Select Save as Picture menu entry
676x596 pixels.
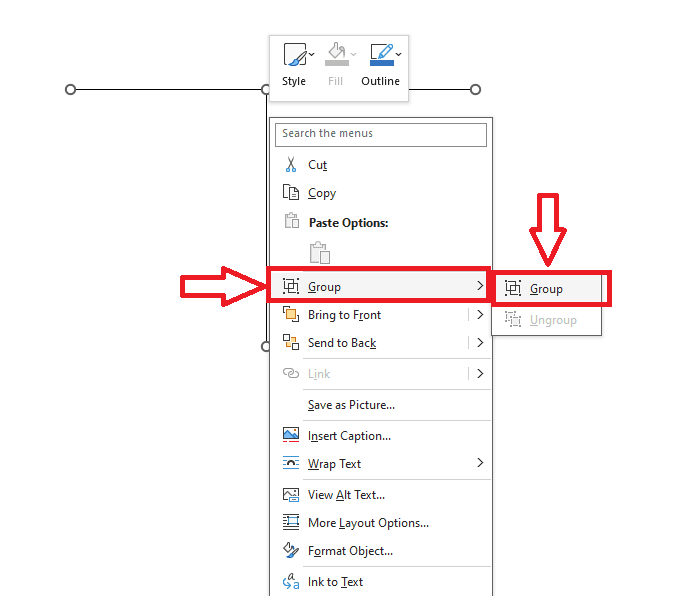coord(351,405)
